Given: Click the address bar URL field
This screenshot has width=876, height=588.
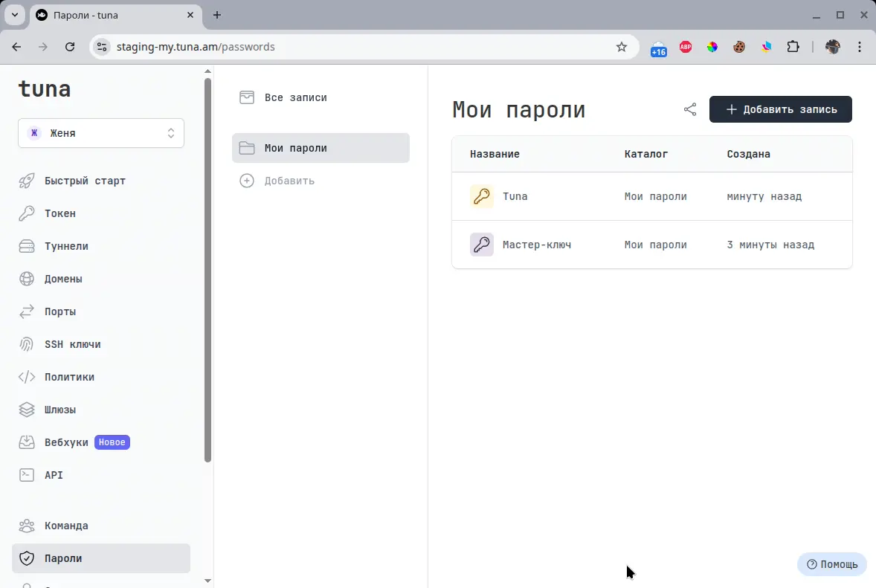Looking at the screenshot, I should 364,47.
